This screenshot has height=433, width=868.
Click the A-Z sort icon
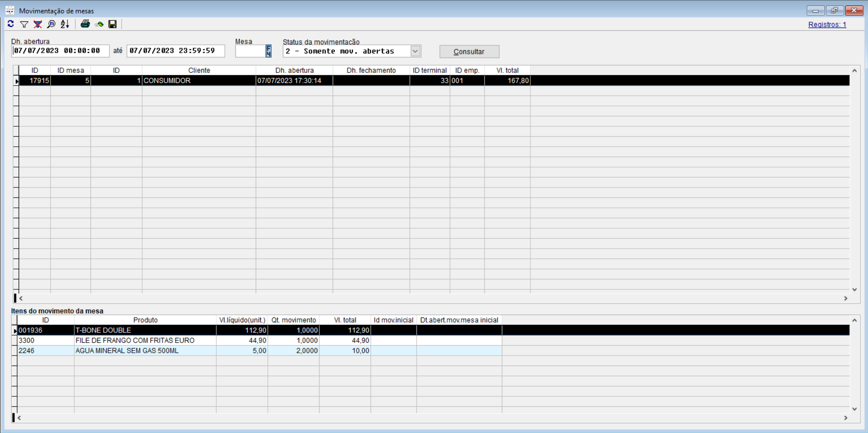(x=65, y=24)
